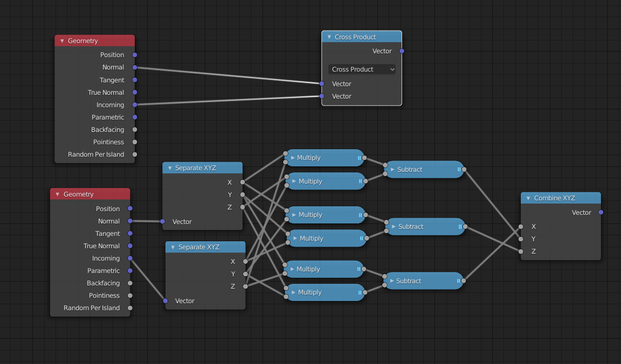The width and height of the screenshot is (621, 364).
Task: Click the Position output socket on lower Geometry node
Action: pos(129,208)
